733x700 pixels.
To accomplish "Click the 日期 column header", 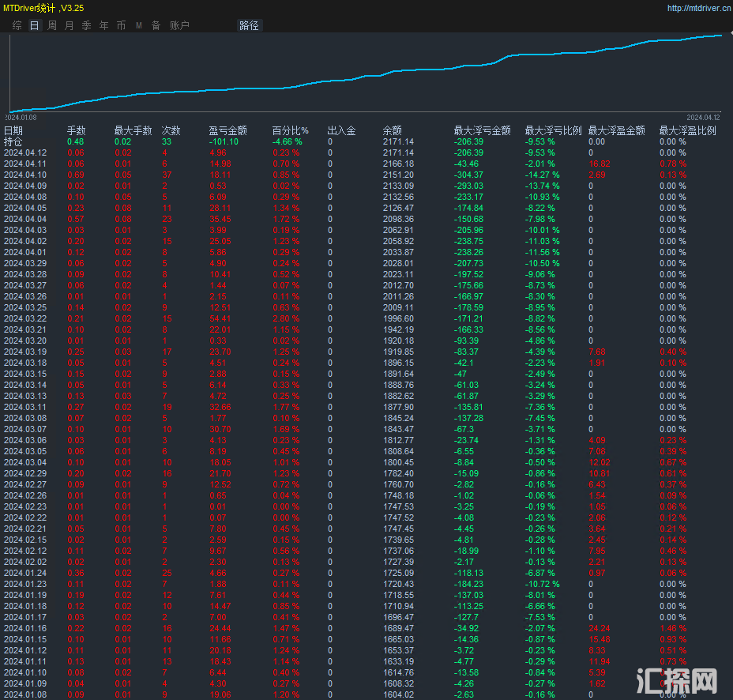I will [13, 130].
